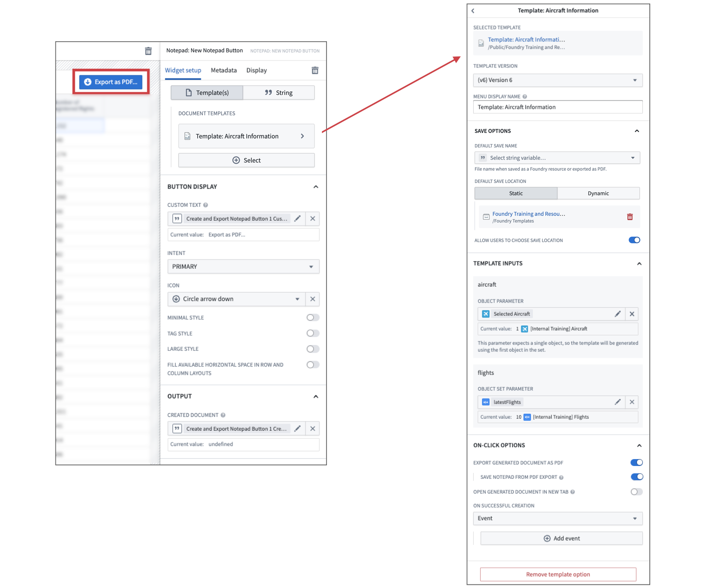
Task: Click help icon for Save Notepad From PDF Export
Action: (x=561, y=477)
